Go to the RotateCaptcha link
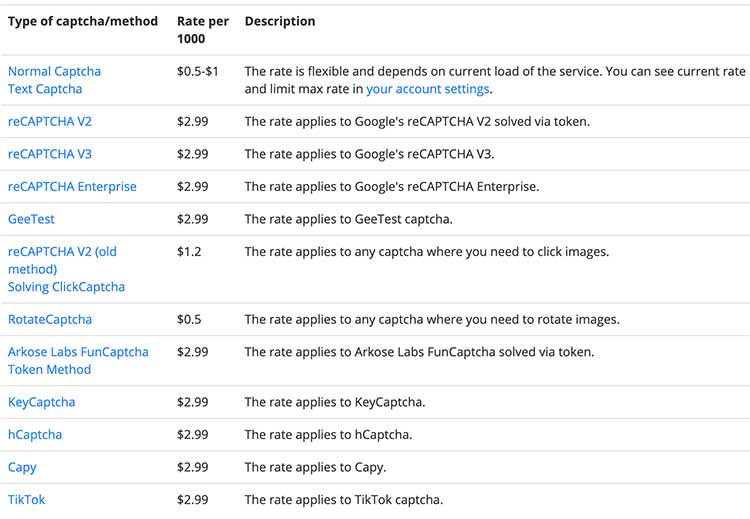The image size is (750, 519). click(50, 320)
